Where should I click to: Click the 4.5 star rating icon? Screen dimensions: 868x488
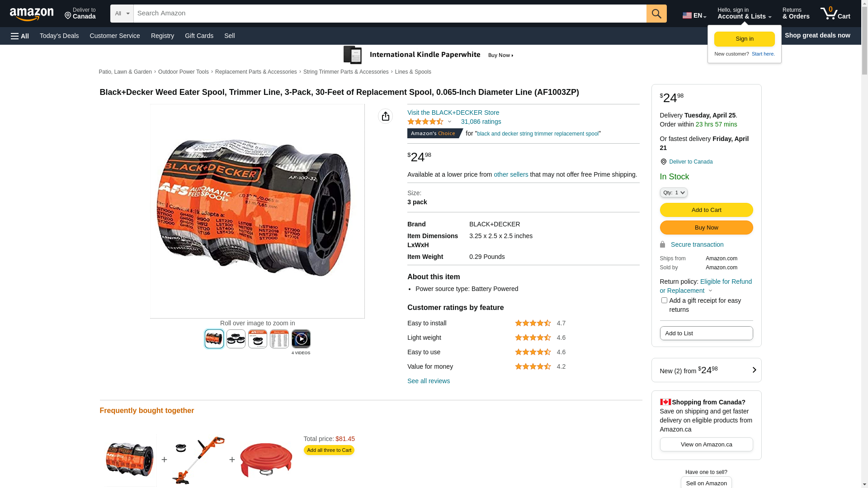(x=425, y=122)
